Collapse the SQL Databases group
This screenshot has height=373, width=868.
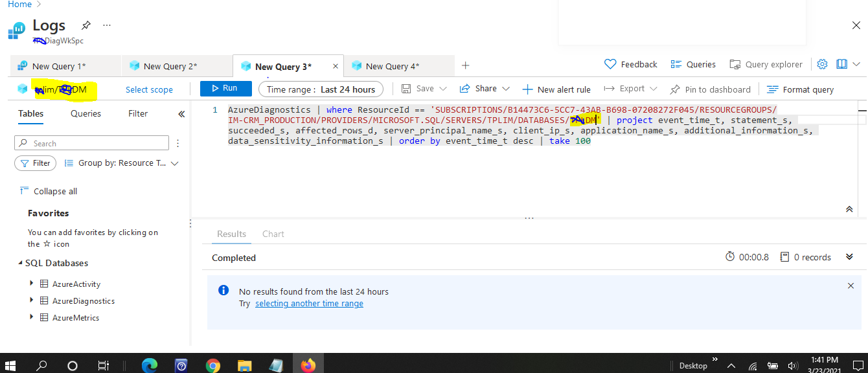pyautogui.click(x=21, y=263)
